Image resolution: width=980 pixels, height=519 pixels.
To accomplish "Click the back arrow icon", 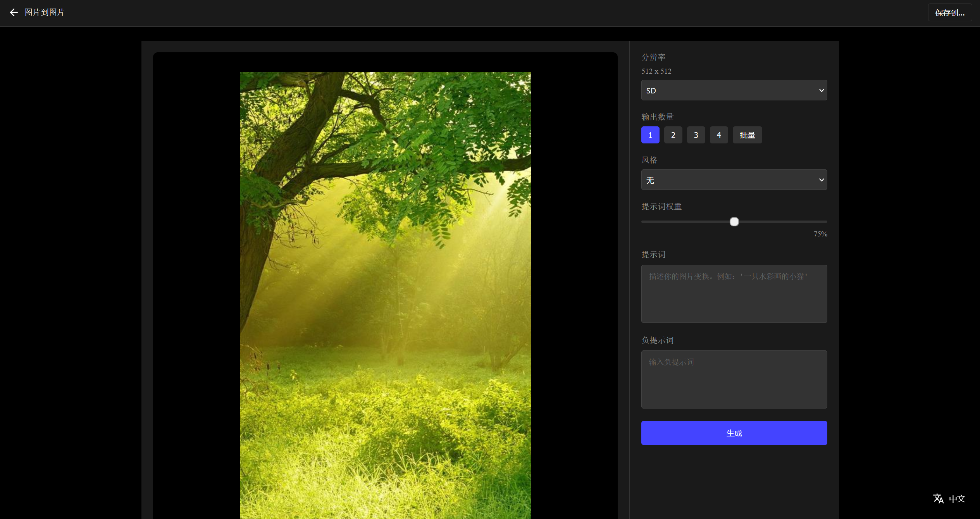I will pos(14,12).
